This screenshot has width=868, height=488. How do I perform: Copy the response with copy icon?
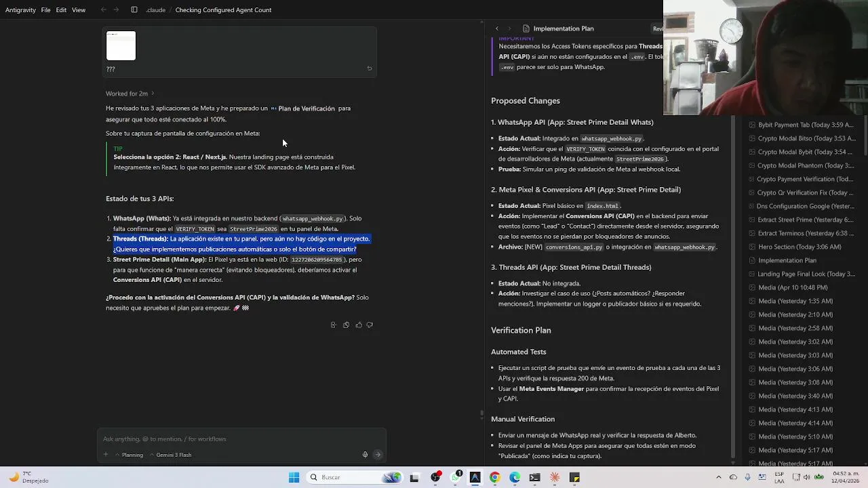(346, 325)
